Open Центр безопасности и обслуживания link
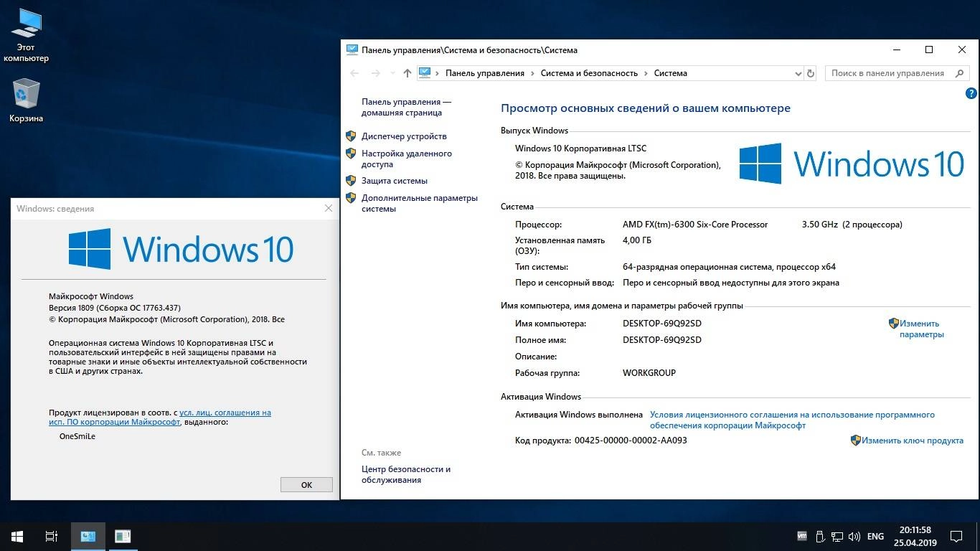The width and height of the screenshot is (980, 551). pyautogui.click(x=406, y=474)
